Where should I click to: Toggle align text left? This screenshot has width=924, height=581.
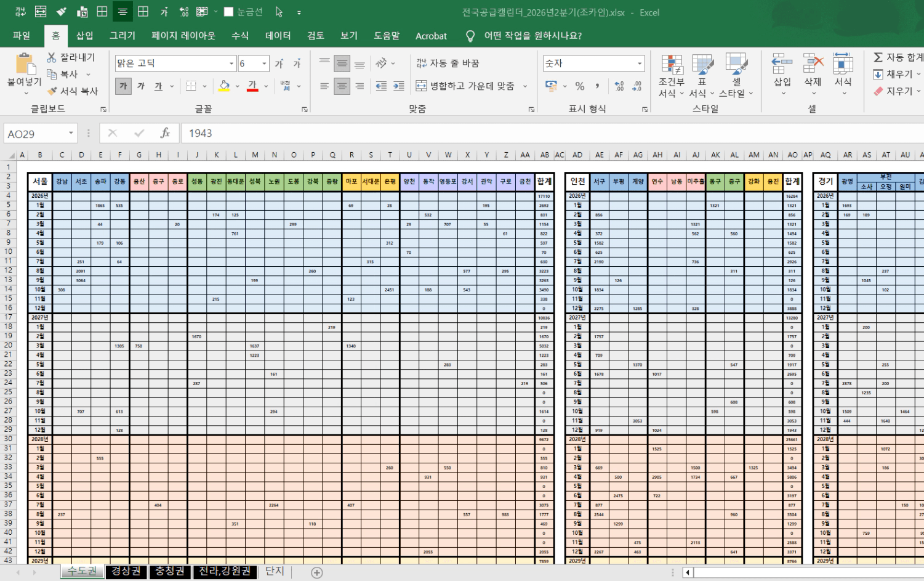[324, 86]
